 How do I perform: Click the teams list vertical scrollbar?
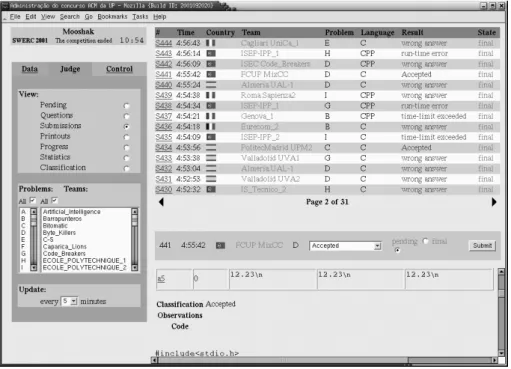(x=134, y=239)
